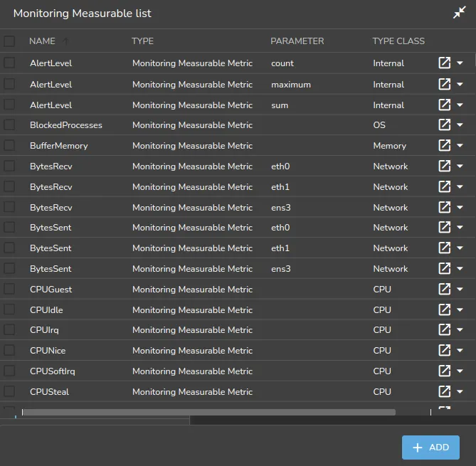476x466 pixels.
Task: Open BlockedProcesses entry via open icon
Action: (x=445, y=125)
